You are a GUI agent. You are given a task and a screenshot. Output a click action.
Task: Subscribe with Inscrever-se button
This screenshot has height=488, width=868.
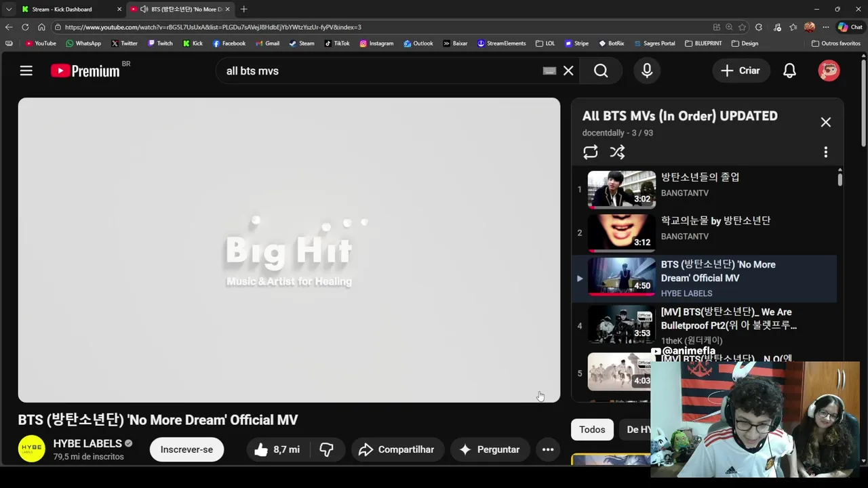pos(186,449)
